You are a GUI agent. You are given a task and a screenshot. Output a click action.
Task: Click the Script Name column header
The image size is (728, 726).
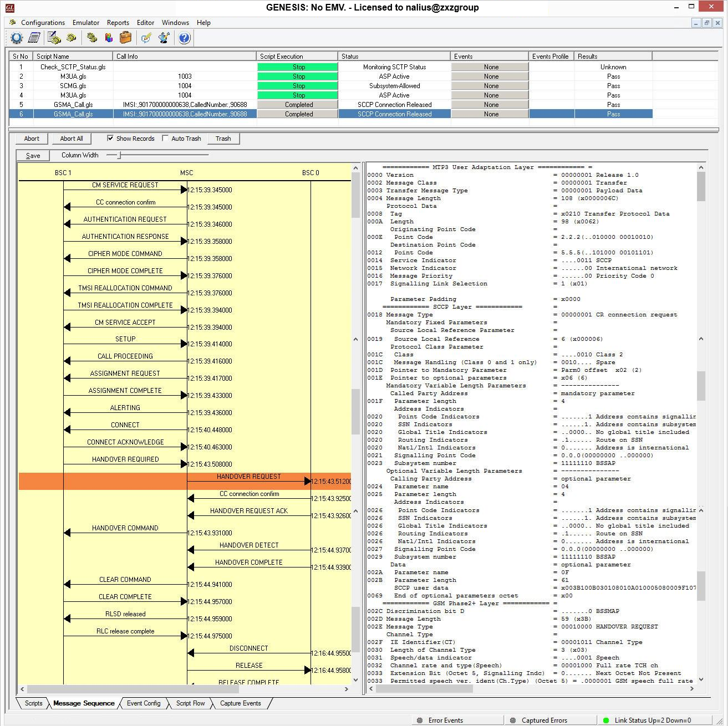[x=73, y=57]
